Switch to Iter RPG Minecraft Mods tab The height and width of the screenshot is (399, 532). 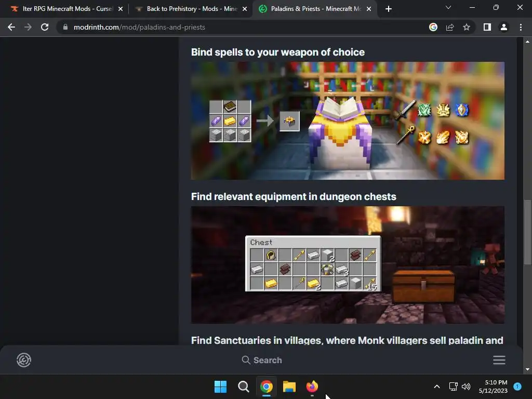coord(67,9)
